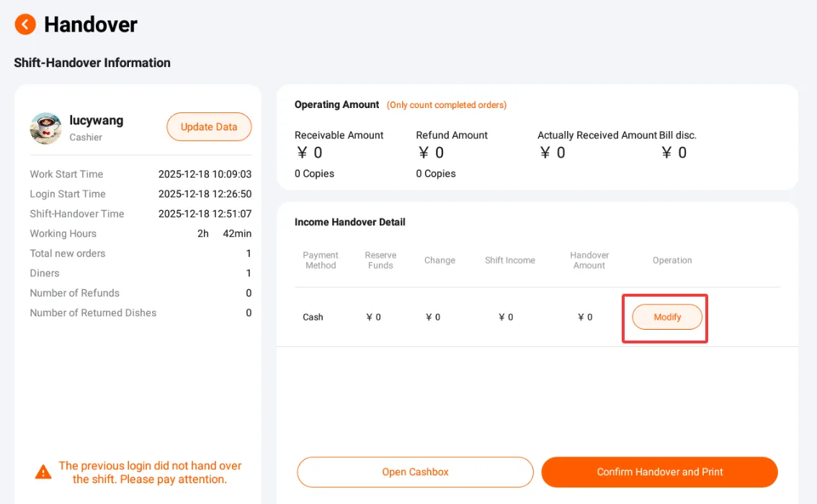Click lucywang's profile avatar picture
Image resolution: width=817 pixels, height=504 pixels.
click(46, 128)
